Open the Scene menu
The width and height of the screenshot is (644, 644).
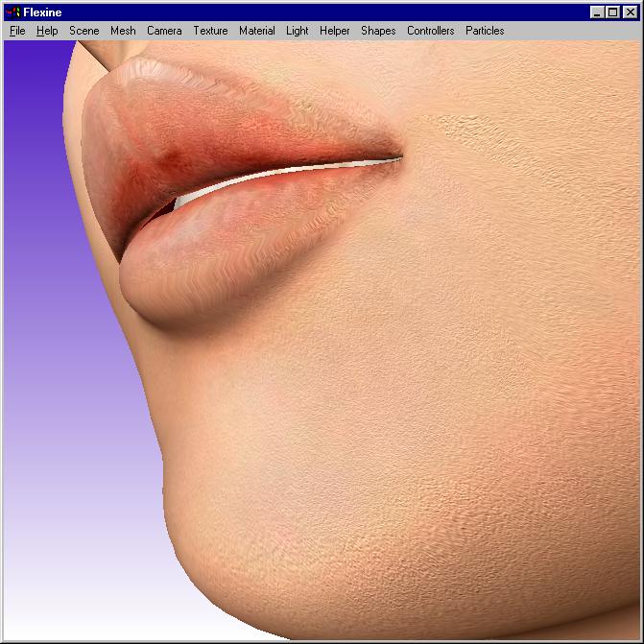[x=84, y=31]
